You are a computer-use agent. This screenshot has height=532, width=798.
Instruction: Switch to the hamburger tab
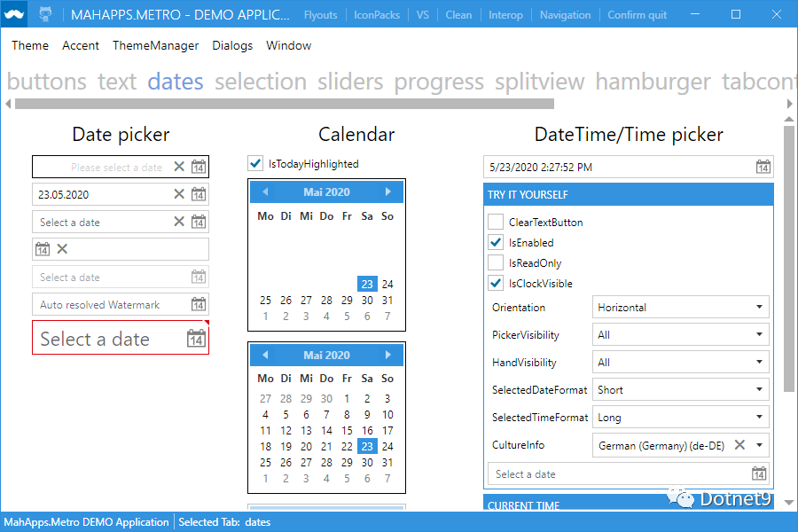653,82
